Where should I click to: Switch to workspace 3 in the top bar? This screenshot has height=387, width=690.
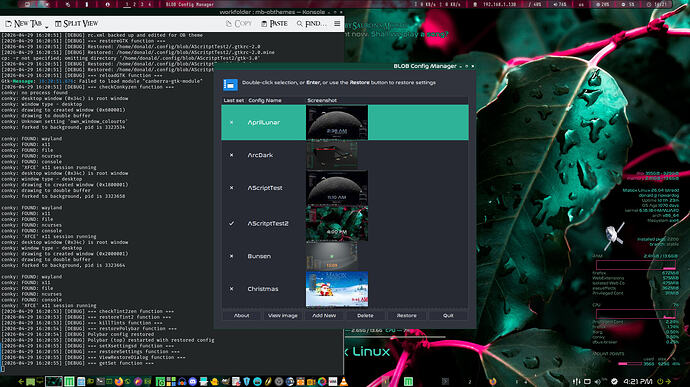tap(142, 4)
